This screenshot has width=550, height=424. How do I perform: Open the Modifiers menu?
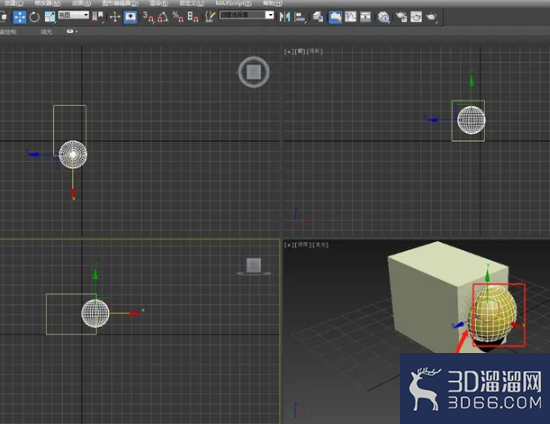[47, 3]
